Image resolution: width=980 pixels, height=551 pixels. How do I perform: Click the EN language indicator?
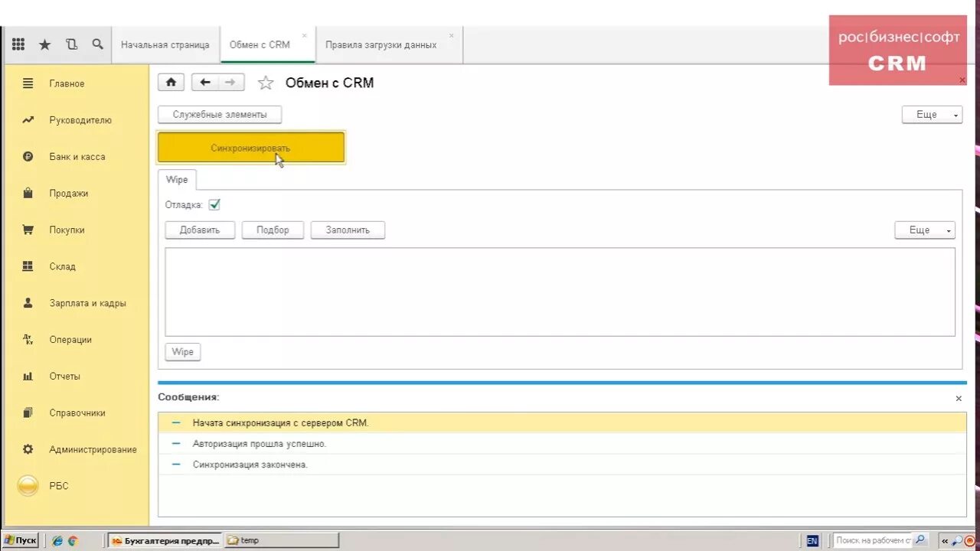(x=812, y=540)
